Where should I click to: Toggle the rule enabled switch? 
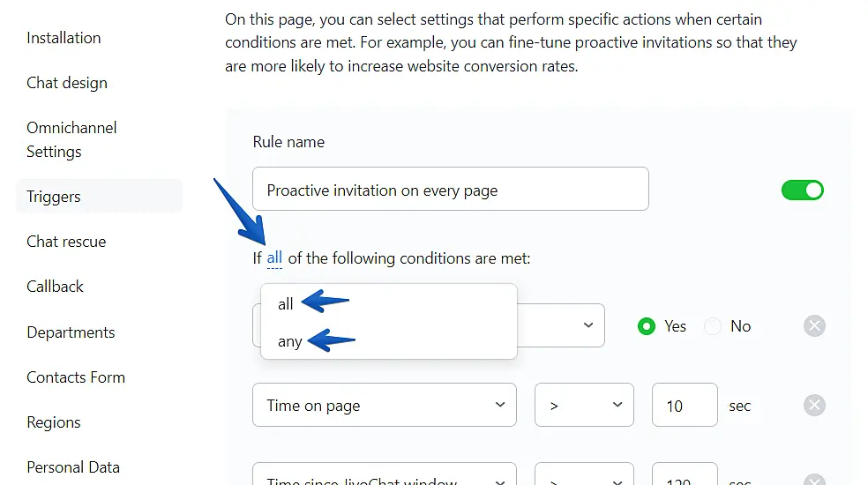point(802,190)
